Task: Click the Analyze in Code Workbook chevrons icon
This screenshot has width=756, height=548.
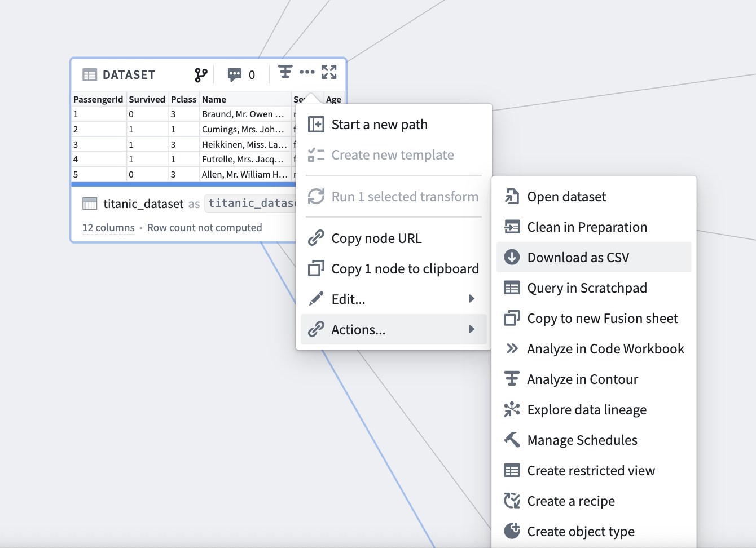Action: tap(512, 348)
